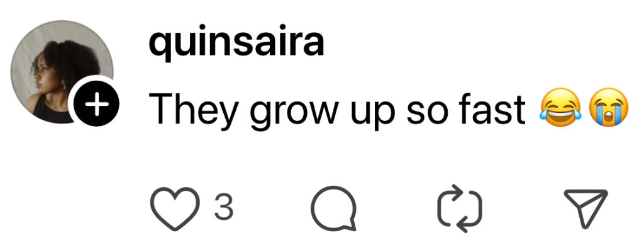The height and width of the screenshot is (252, 644).
Task: Click the loudly crying emoji
Action: (x=608, y=109)
